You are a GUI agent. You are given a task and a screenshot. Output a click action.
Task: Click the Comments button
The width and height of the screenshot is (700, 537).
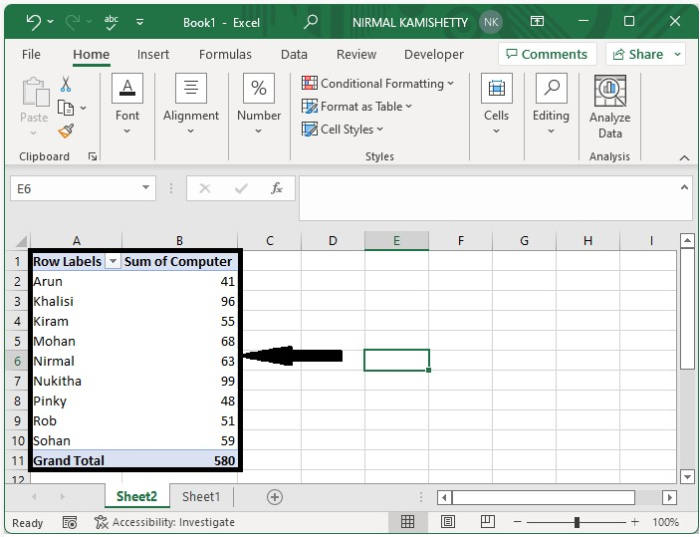pyautogui.click(x=547, y=54)
